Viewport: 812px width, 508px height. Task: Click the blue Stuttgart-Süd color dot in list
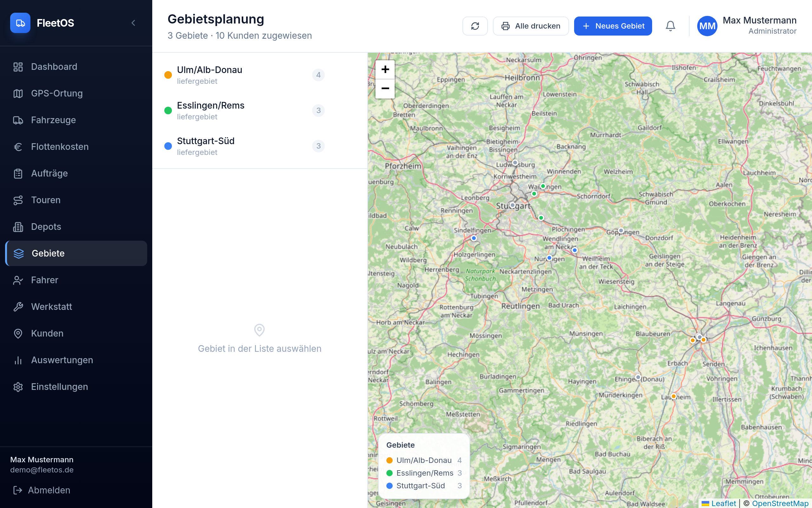pyautogui.click(x=168, y=146)
